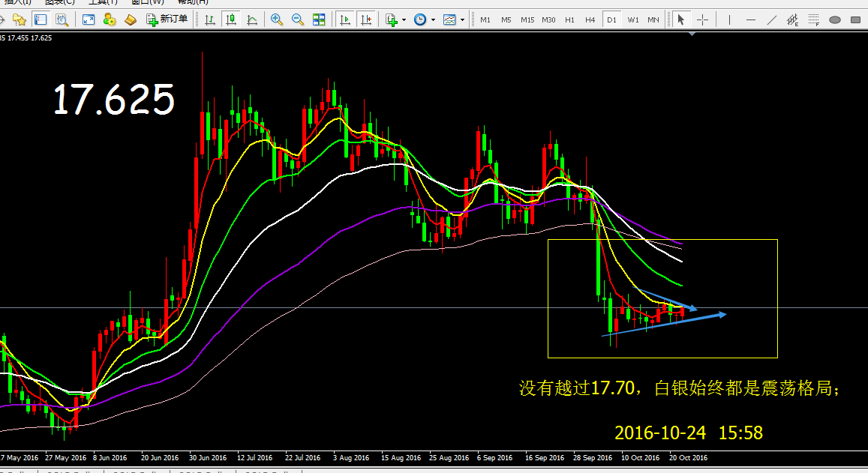Expand the periods dropdown arrow
Viewport: 868px width, 473px height.
coord(433,20)
